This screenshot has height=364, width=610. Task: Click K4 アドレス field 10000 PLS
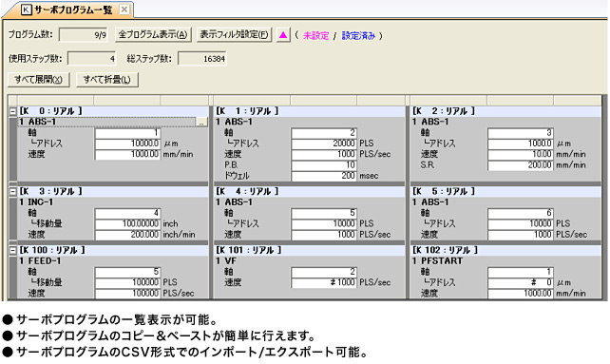click(x=324, y=224)
